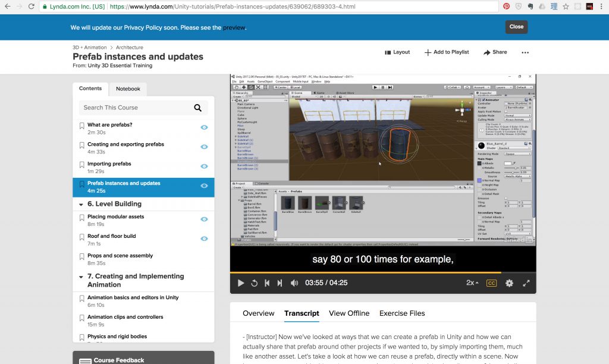The width and height of the screenshot is (609, 364).
Task: Play the video
Action: [240, 283]
